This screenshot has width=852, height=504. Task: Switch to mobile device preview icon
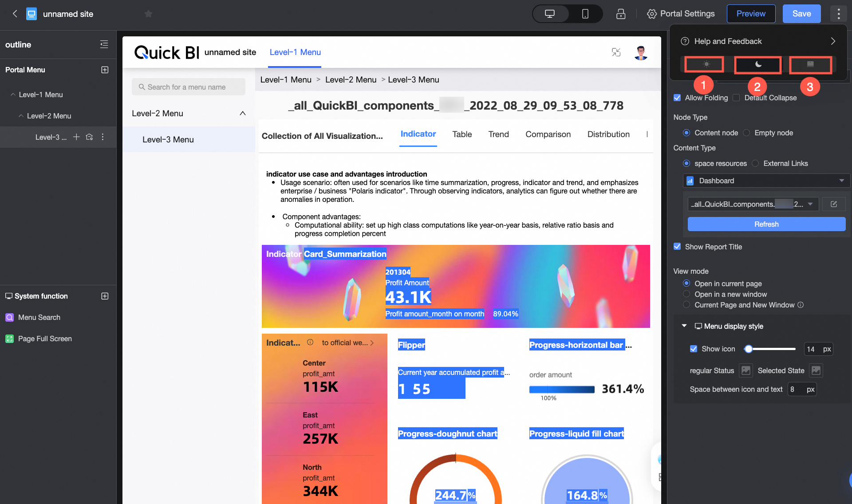tap(585, 14)
